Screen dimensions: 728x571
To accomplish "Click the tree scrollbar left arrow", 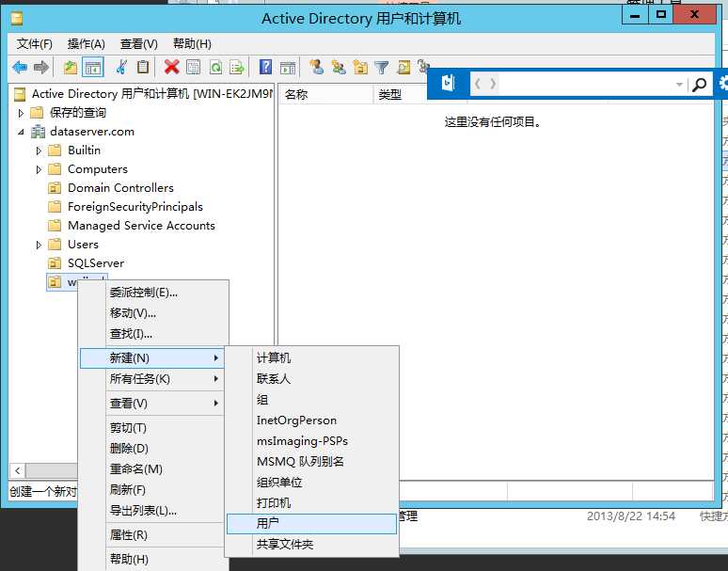I will click(17, 470).
